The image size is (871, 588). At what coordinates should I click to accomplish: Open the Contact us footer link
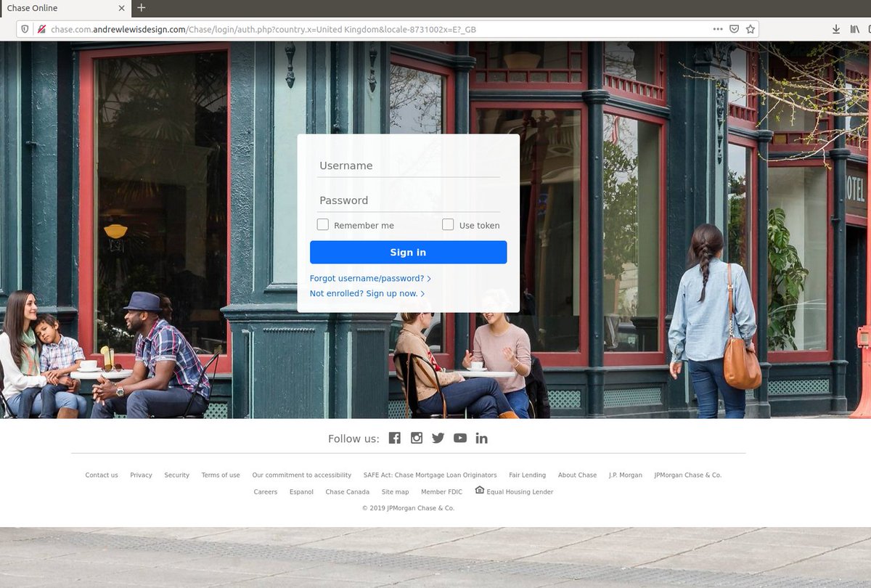click(x=102, y=475)
